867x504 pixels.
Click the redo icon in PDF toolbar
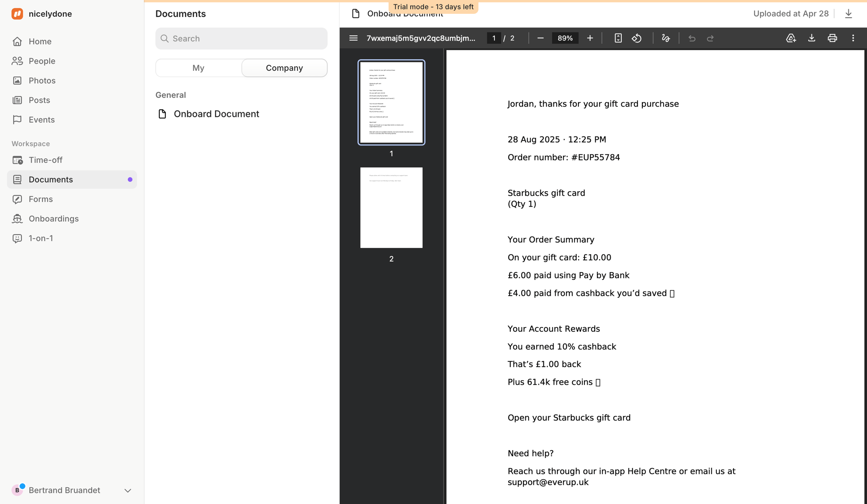pyautogui.click(x=710, y=38)
